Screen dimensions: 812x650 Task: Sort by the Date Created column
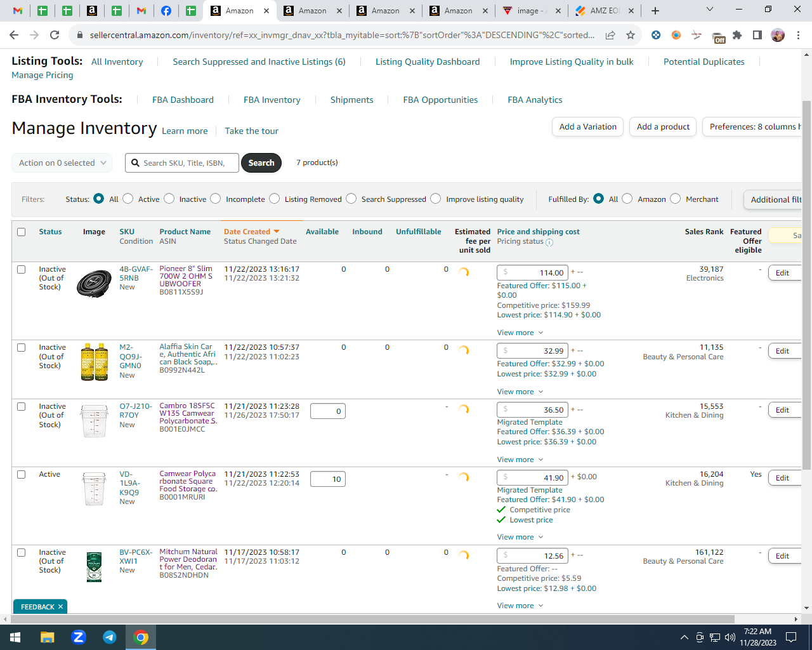pos(251,232)
